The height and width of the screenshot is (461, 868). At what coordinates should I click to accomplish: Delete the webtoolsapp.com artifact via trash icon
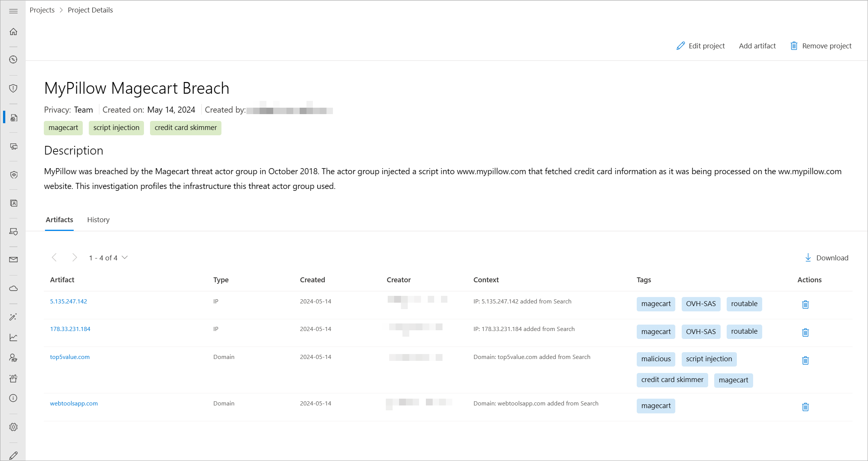click(805, 407)
